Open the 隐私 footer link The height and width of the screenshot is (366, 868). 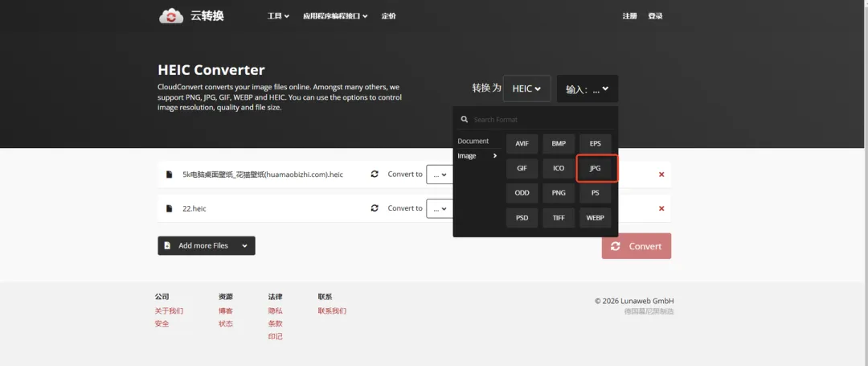coord(275,310)
